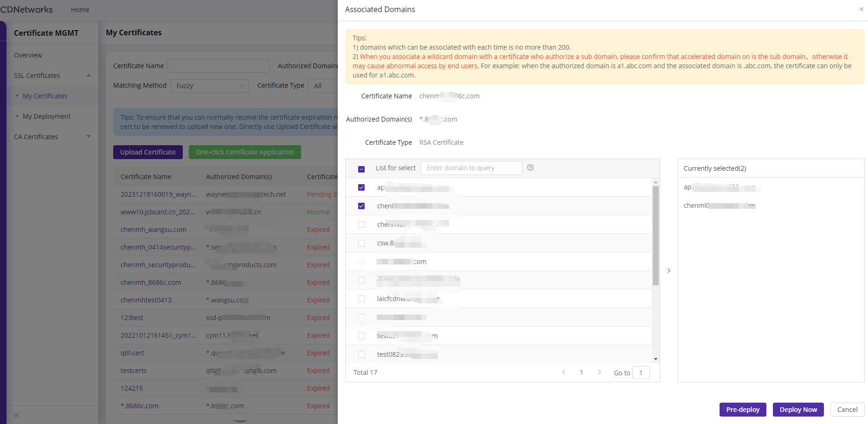This screenshot has width=868, height=424.
Task: Click One-click Certificate Application button
Action: point(245,152)
